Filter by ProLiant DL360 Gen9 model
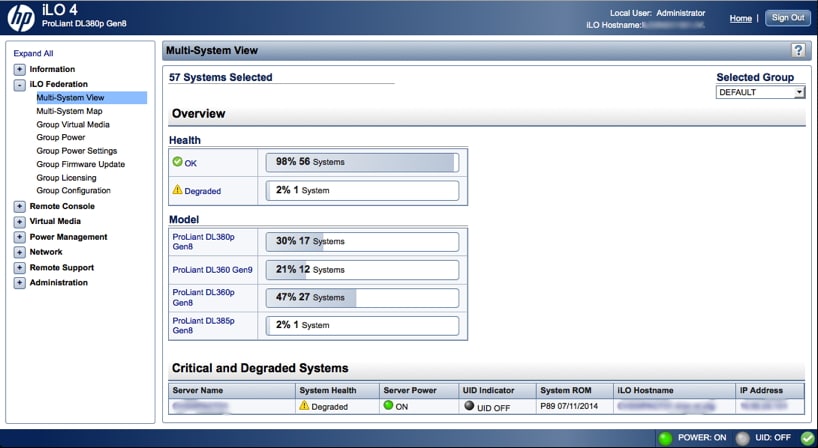Screen dimensions: 818x448 tap(212, 270)
